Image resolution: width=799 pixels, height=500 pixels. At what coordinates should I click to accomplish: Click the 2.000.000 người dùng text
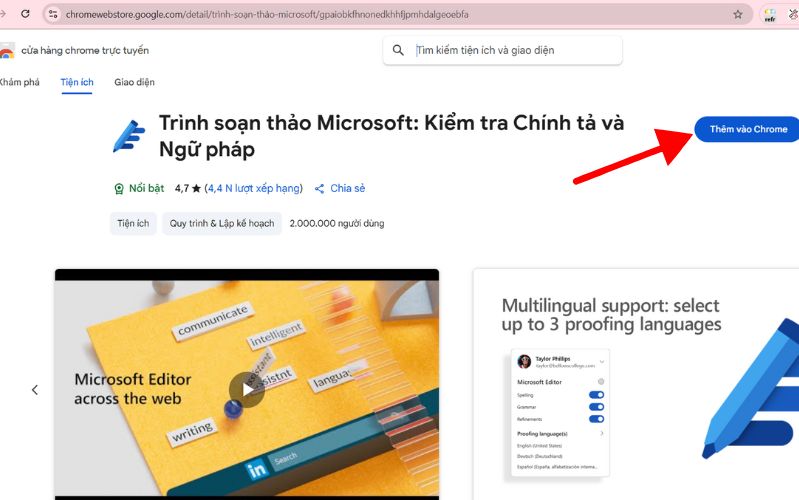pos(337,223)
